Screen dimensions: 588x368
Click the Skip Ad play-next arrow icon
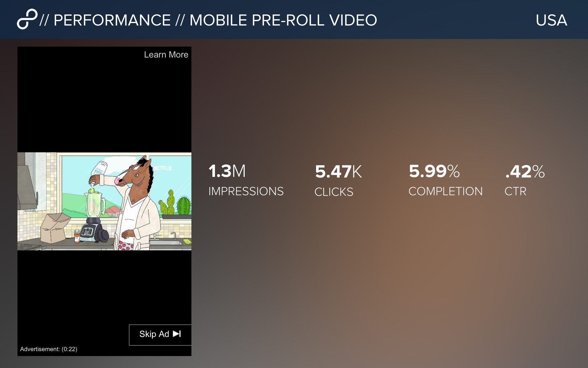(x=177, y=334)
